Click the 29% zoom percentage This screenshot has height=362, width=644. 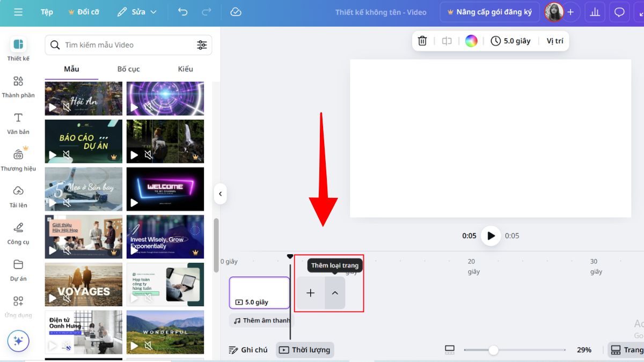coord(584,350)
